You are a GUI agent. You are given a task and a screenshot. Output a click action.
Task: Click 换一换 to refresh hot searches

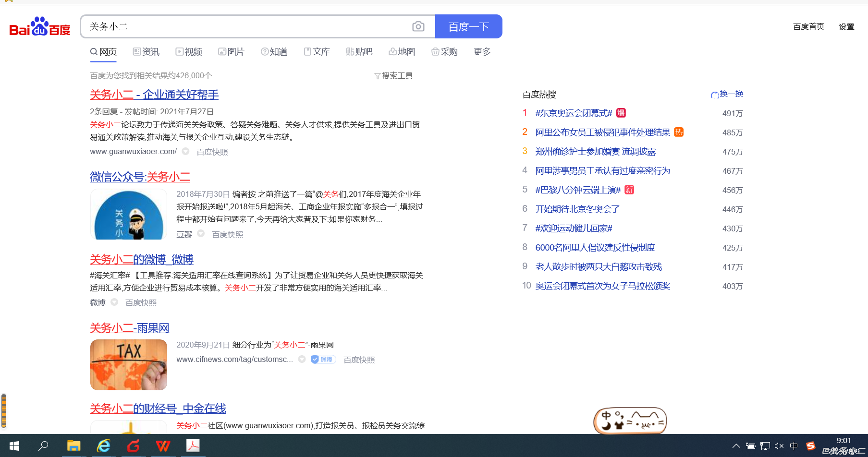click(727, 94)
